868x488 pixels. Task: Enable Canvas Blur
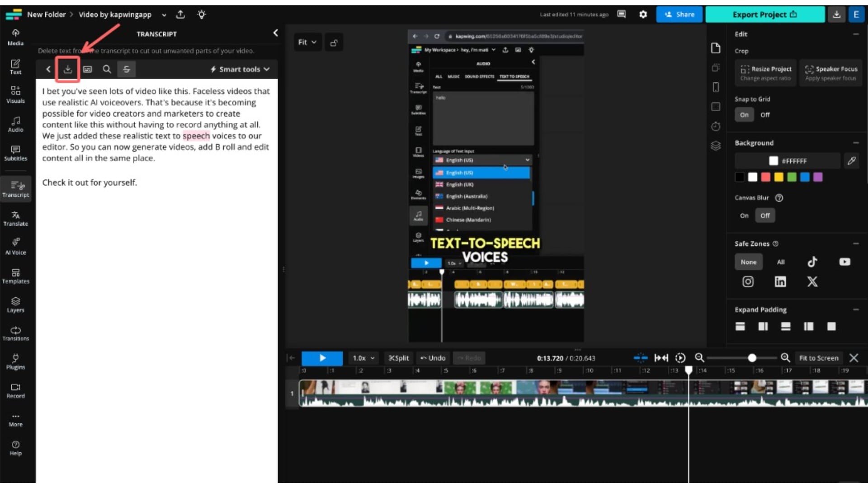click(744, 216)
